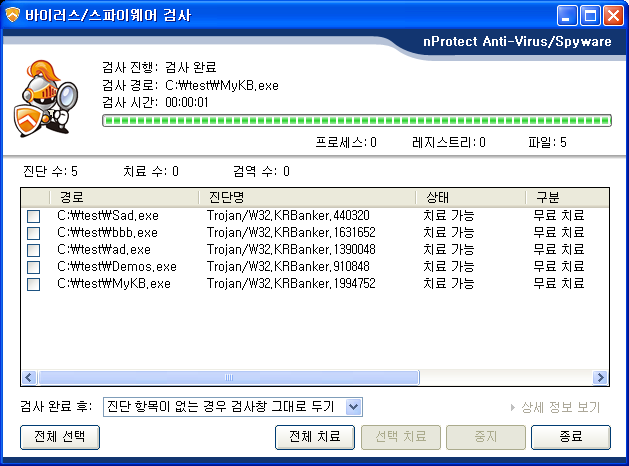
Task: Click the 검사 진행: 검사 완료 text
Action: click(159, 67)
